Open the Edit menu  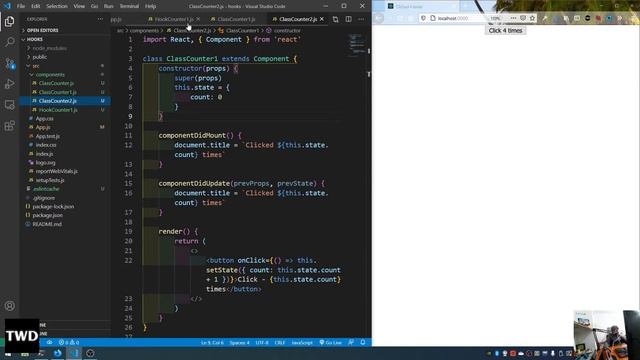point(36,6)
